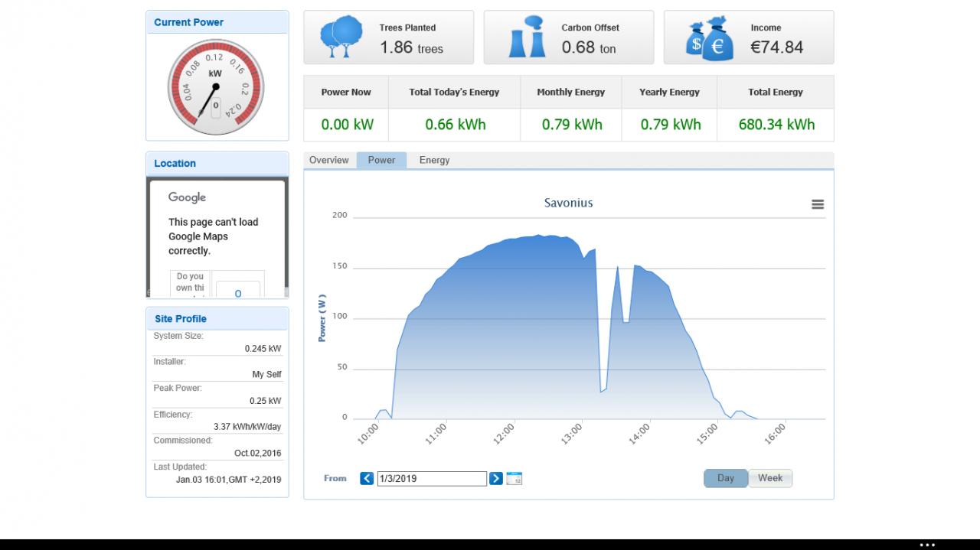Click the Efficiency value 3.37 kWh/kW/day
The image size is (980, 550).
(x=247, y=427)
